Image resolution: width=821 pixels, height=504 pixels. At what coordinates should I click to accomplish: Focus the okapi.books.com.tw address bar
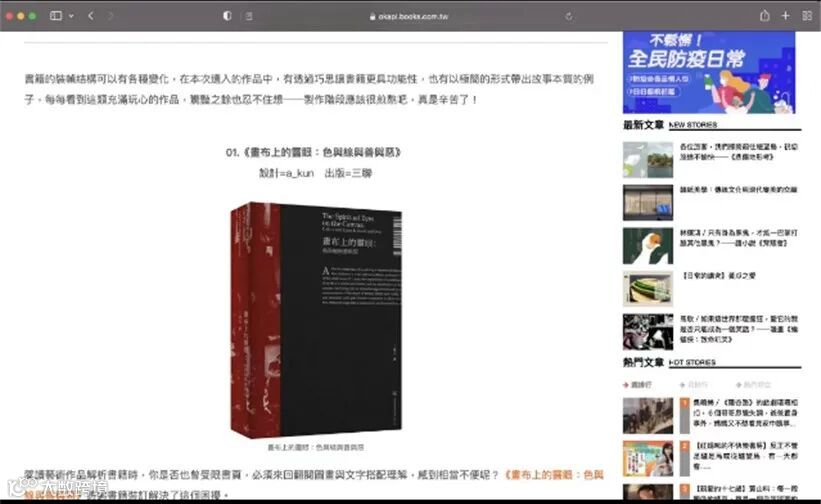pos(409,16)
